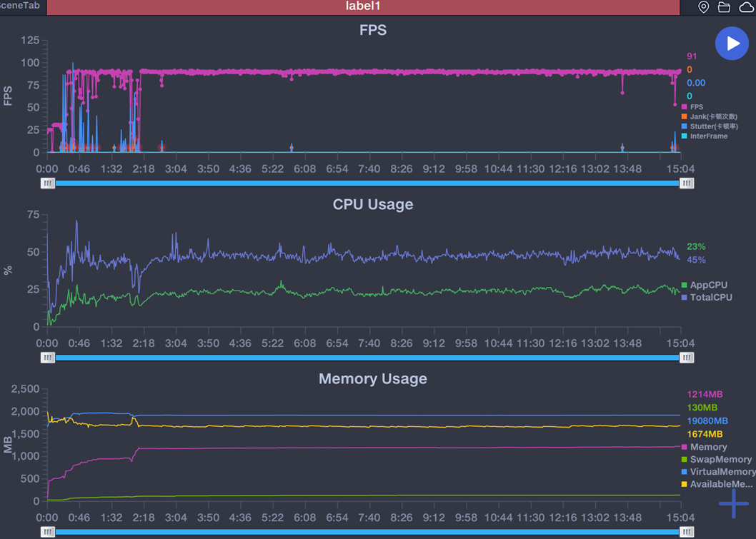The width and height of the screenshot is (756, 539).
Task: Click FPS chart left range handle
Action: point(47,183)
